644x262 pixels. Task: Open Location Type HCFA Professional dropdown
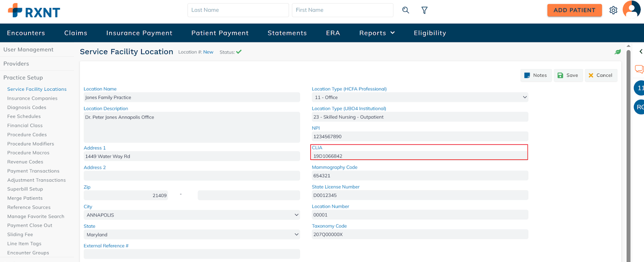coord(419,97)
